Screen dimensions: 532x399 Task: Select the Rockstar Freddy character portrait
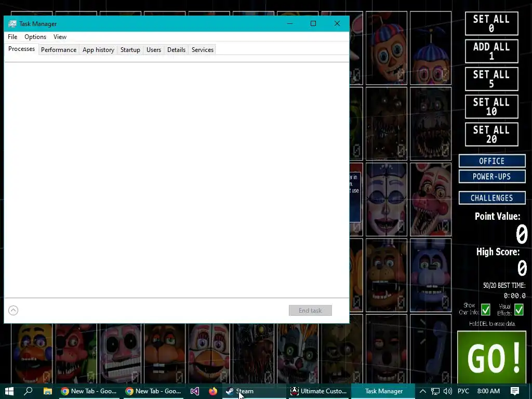pos(387,275)
